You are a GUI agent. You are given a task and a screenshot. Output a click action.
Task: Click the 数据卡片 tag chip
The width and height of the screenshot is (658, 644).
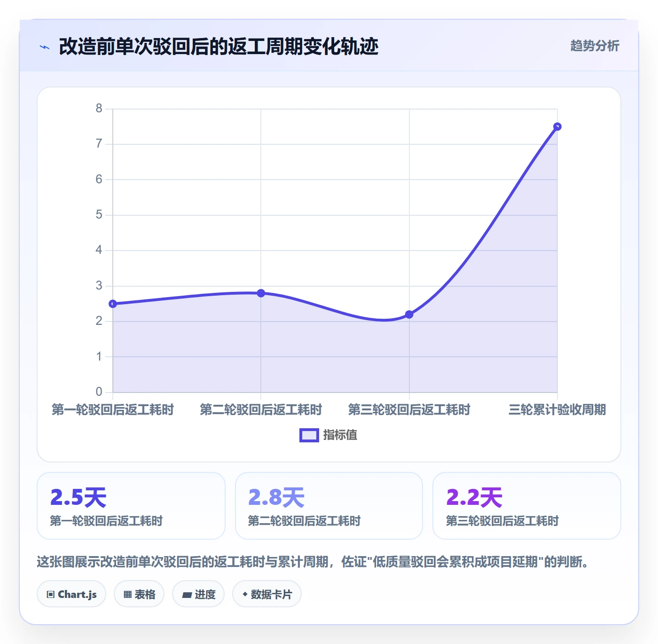coord(267,594)
